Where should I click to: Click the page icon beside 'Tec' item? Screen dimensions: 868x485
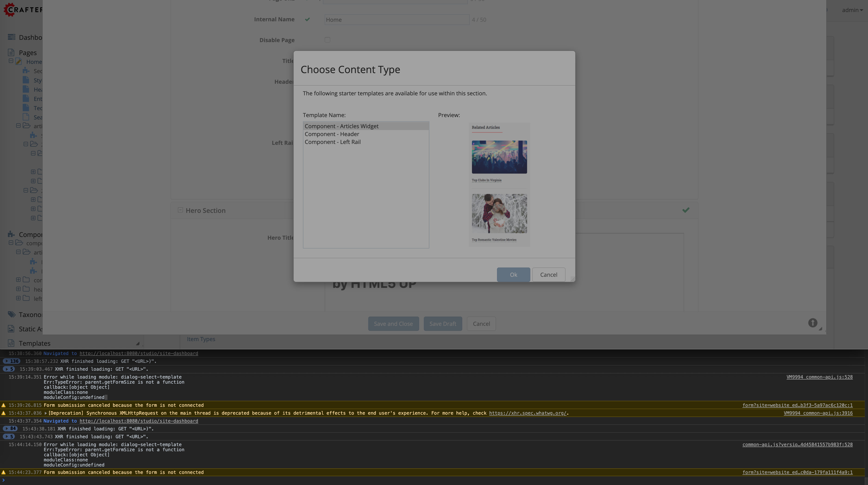pos(26,108)
